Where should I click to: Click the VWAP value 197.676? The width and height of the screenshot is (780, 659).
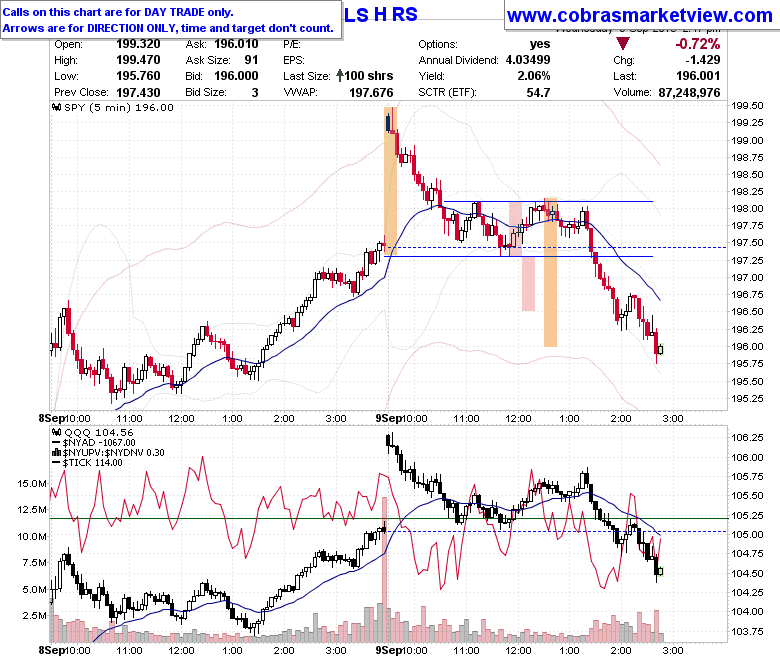[371, 93]
